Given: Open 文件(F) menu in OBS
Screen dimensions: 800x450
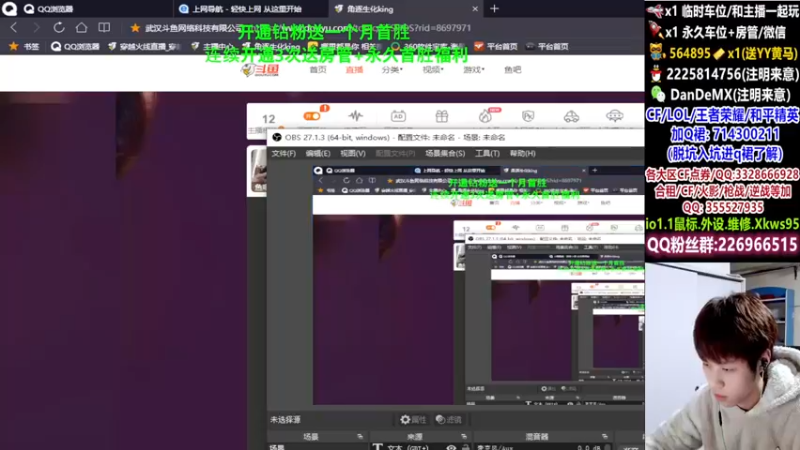Looking at the screenshot, I should tap(283, 153).
